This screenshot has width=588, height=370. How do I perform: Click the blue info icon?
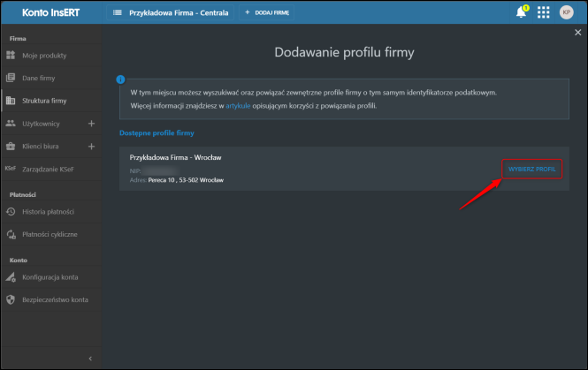(x=120, y=79)
